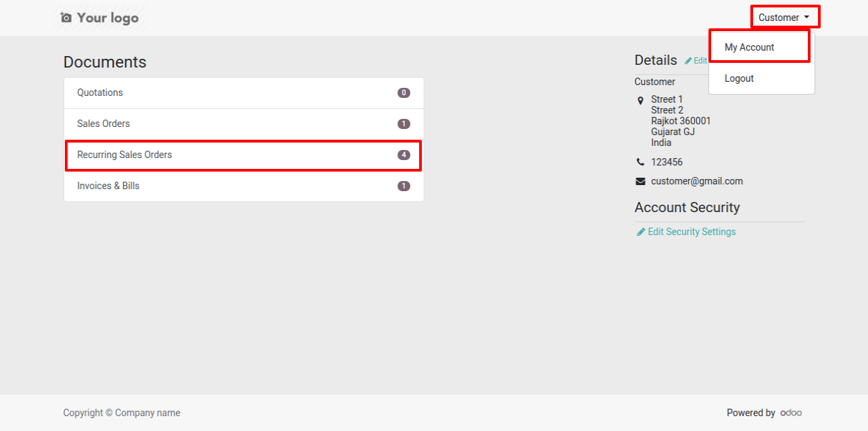
Task: Open Recurring Sales Orders list
Action: (x=244, y=155)
